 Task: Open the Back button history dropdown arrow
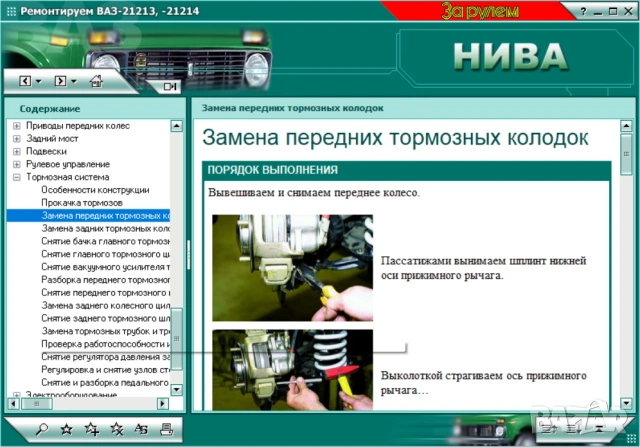(38, 81)
